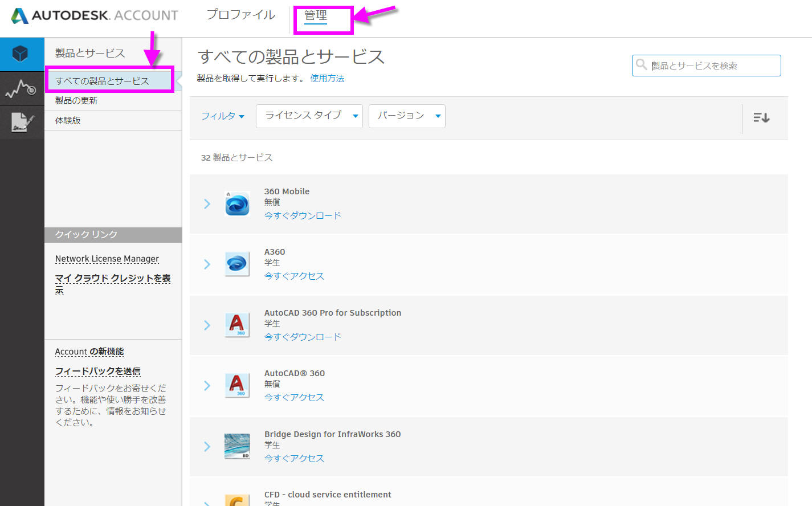
Task: Click フィードバックを送信 link
Action: point(98,371)
